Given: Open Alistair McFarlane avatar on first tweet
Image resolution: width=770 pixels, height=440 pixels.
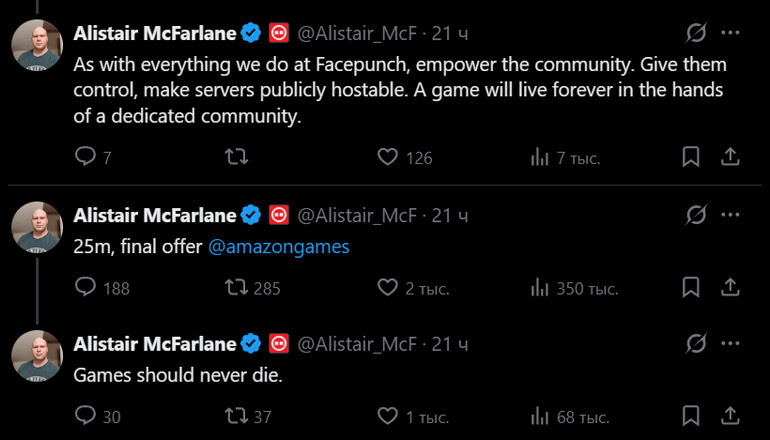Looking at the screenshot, I should [x=38, y=44].
